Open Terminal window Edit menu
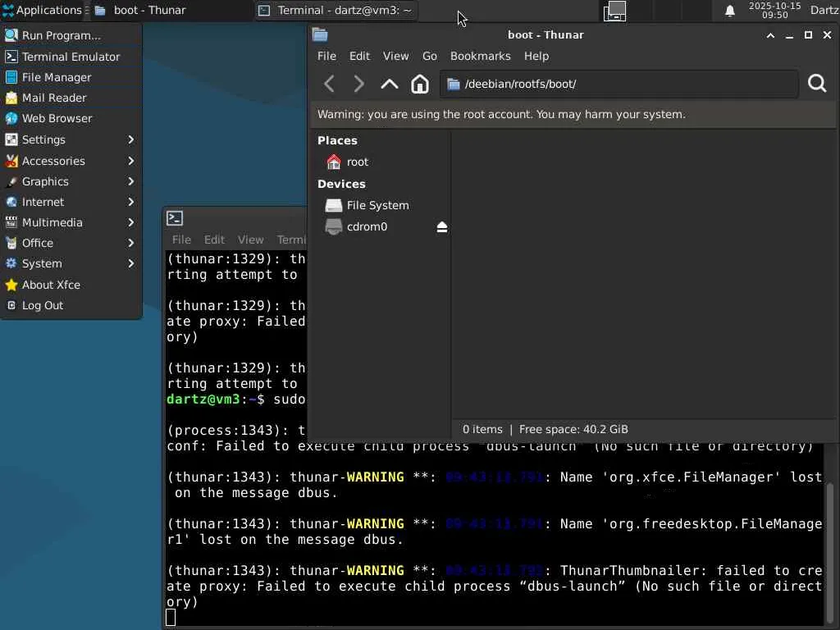Image resolution: width=840 pixels, height=630 pixels. [214, 240]
